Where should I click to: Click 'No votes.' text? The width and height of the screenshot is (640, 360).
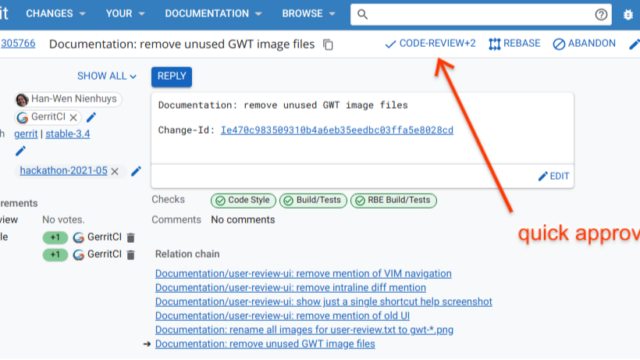[63, 220]
